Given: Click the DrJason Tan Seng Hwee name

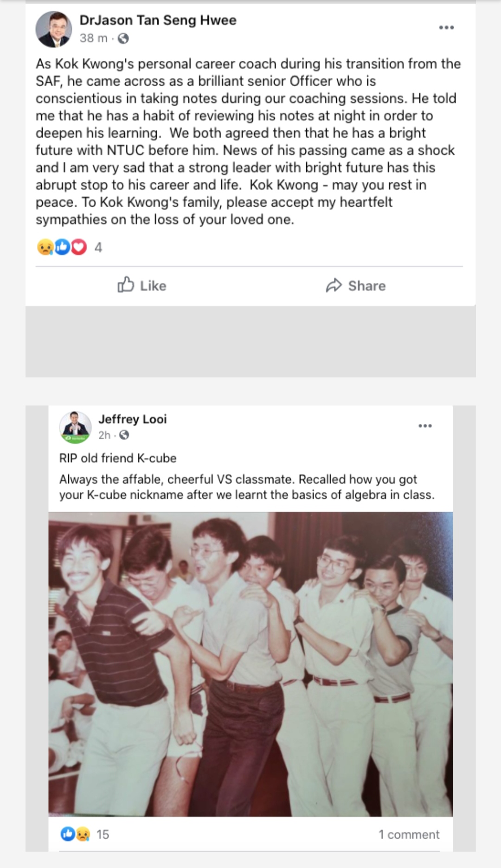Looking at the screenshot, I should tap(158, 20).
